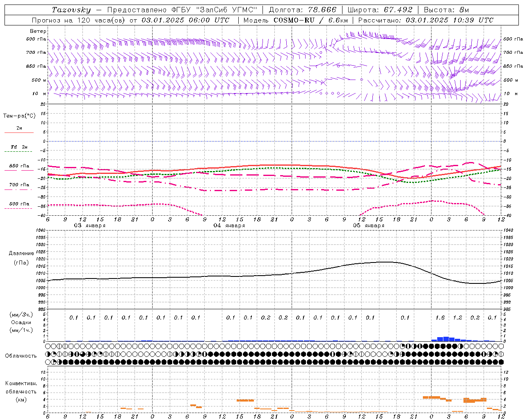Click the Давление chart label
The height and width of the screenshot is (420, 525).
click(21, 253)
